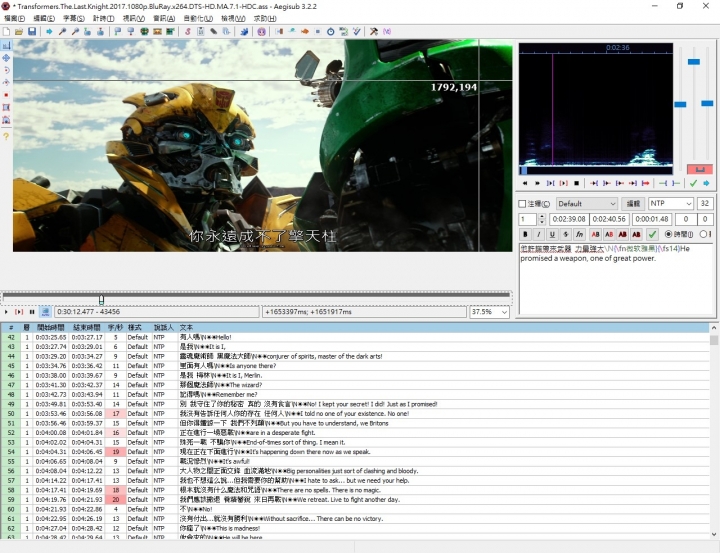Open the Default style dropdown
Screen dimensions: 720x553
586,203
